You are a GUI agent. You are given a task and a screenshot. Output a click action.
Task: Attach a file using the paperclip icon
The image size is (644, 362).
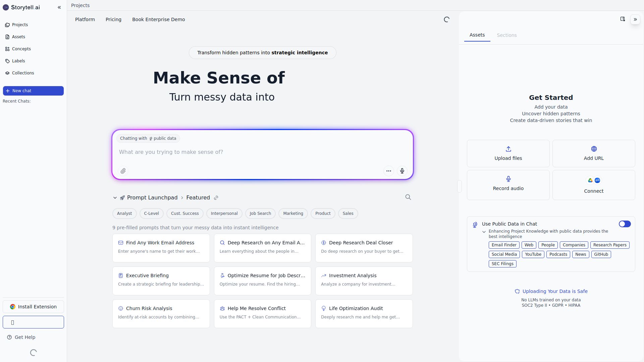point(123,171)
